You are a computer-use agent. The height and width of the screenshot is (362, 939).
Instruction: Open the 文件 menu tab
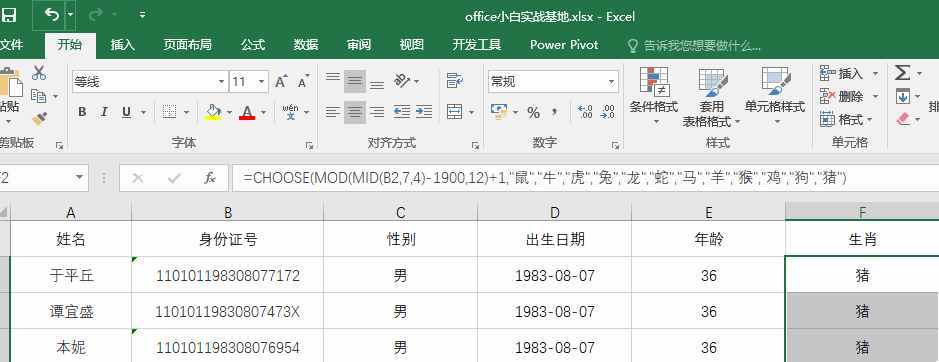(11, 45)
